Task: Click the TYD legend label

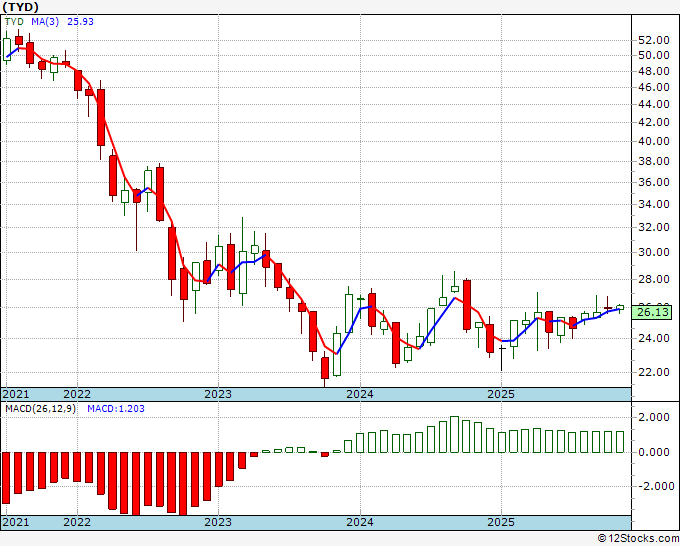Action: click(x=14, y=22)
